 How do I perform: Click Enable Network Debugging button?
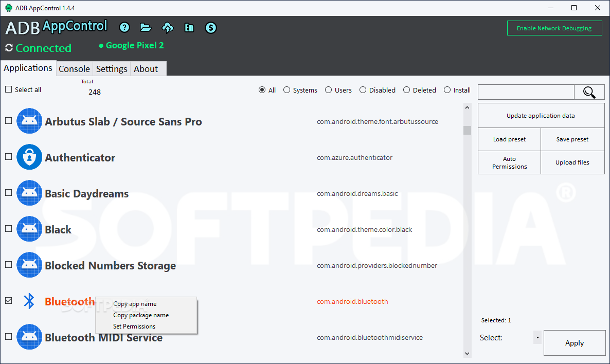(x=554, y=28)
